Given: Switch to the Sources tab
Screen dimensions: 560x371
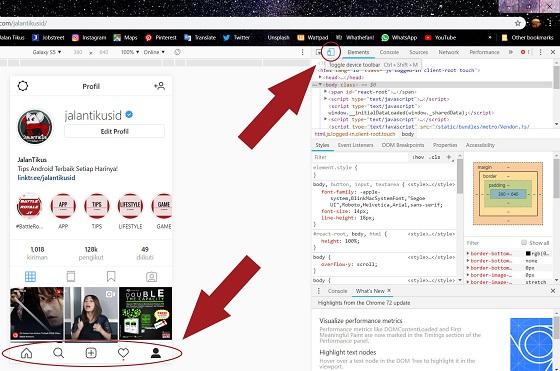Looking at the screenshot, I should pos(419,52).
